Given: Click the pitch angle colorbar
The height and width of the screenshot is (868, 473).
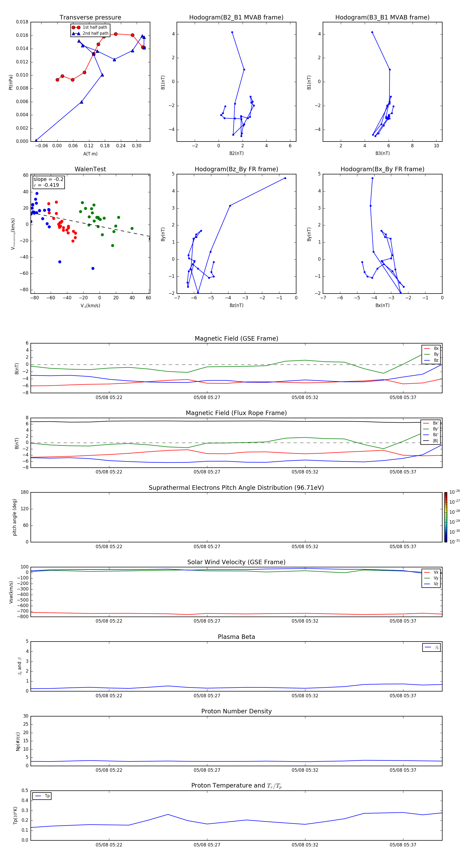Looking at the screenshot, I should coord(446,517).
